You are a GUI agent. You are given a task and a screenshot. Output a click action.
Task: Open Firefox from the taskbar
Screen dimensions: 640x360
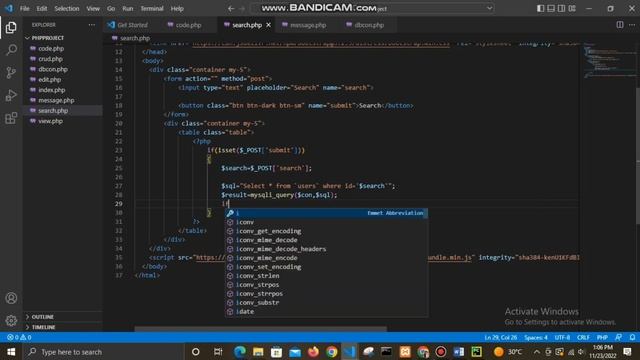pyautogui.click(x=313, y=351)
